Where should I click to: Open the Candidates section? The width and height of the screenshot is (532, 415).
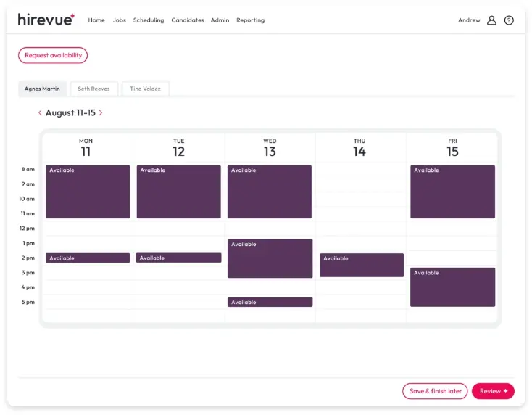(188, 20)
